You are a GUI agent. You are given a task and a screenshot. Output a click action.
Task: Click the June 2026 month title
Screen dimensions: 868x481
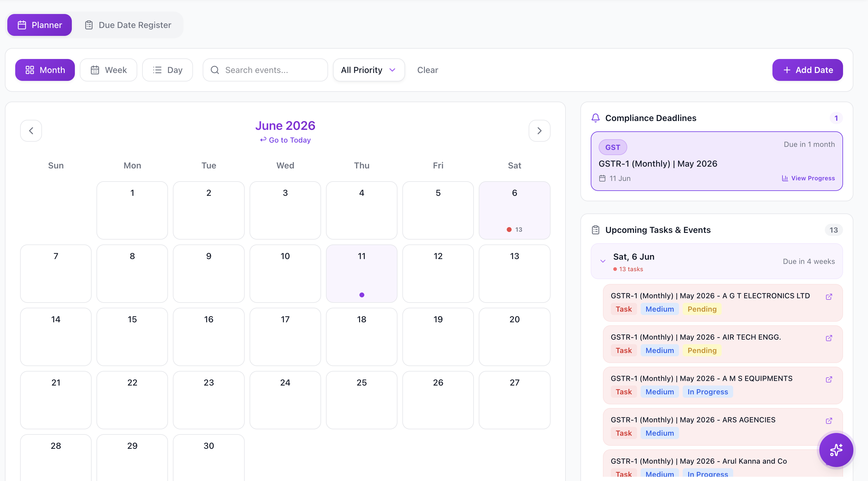(x=285, y=126)
